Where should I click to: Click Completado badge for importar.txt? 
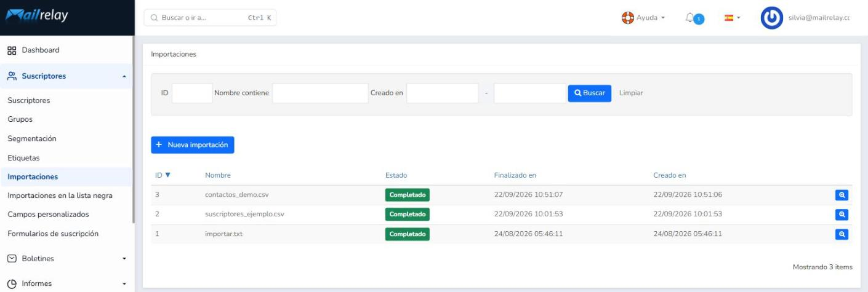click(x=408, y=234)
